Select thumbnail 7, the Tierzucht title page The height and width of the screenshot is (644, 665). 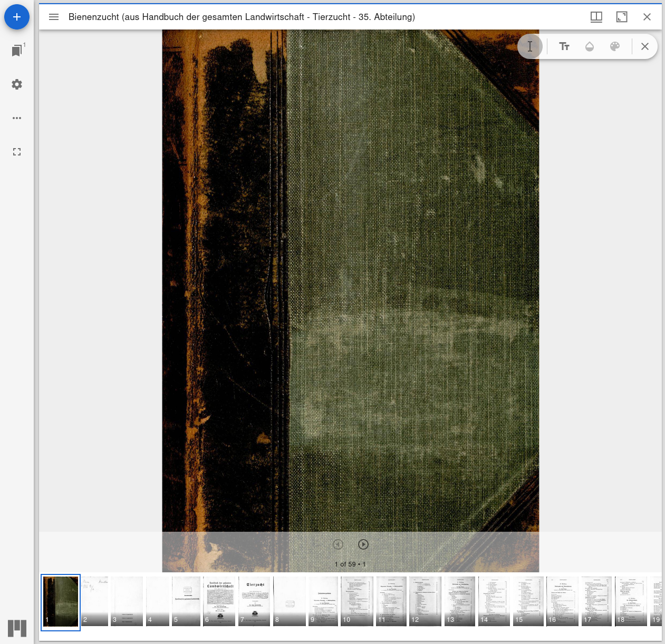[255, 601]
